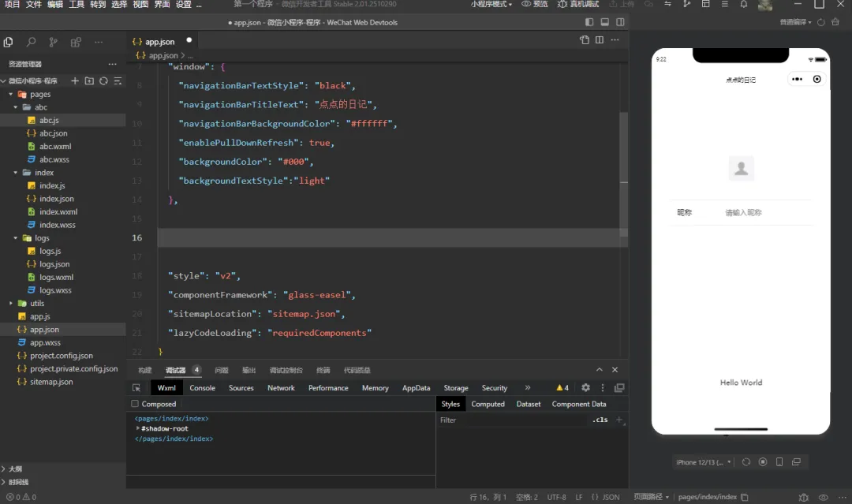Click the simulator record/stop circle icon
Screen dimensions: 852x504
pyautogui.click(x=763, y=461)
